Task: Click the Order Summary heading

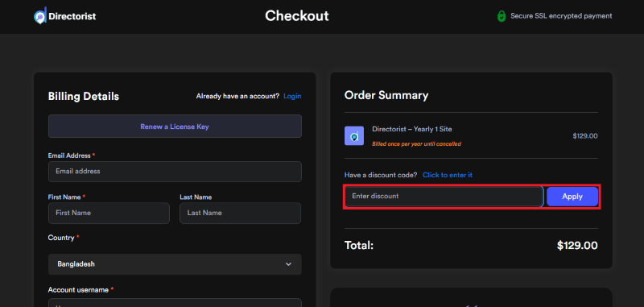Action: [386, 95]
